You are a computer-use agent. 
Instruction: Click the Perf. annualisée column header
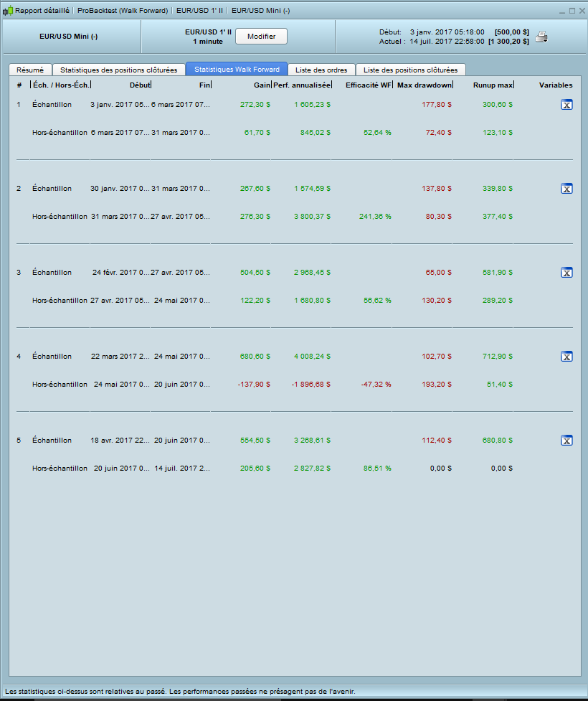point(302,85)
